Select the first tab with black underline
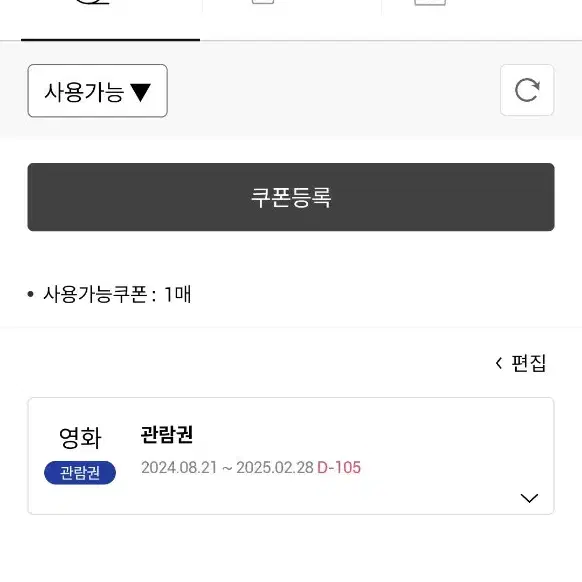This screenshot has height=582, width=582. coord(110,20)
